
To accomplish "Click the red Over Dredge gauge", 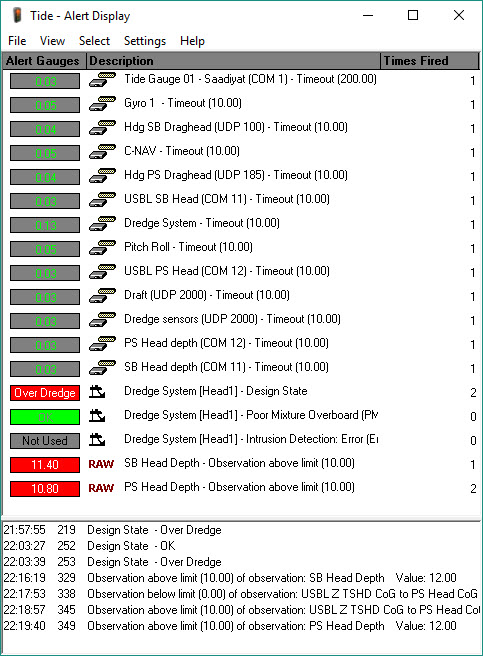I will (45, 393).
